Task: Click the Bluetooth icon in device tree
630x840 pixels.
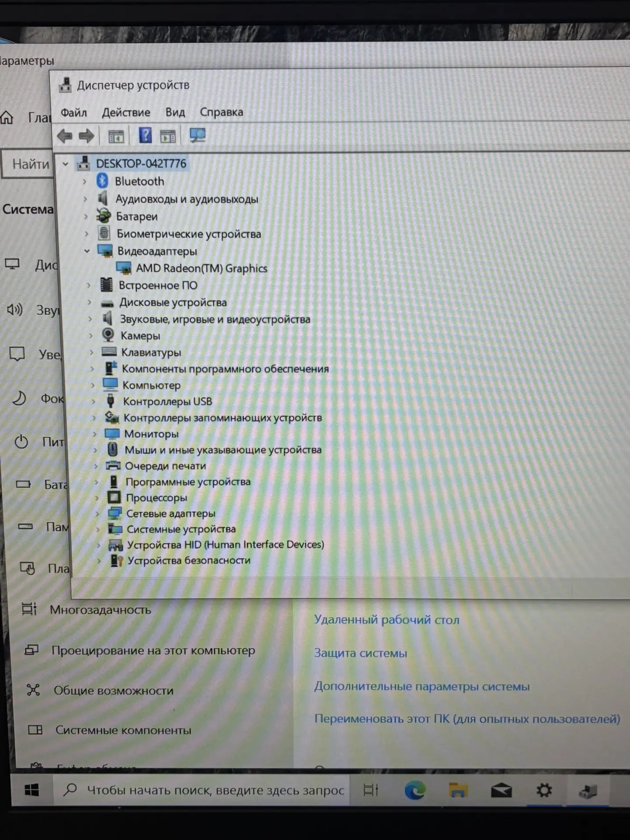Action: (102, 180)
